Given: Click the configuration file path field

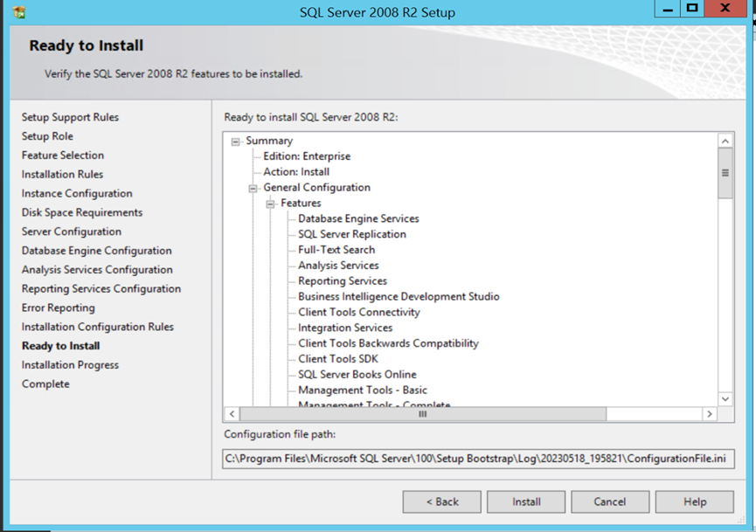Looking at the screenshot, I should click(x=478, y=459).
